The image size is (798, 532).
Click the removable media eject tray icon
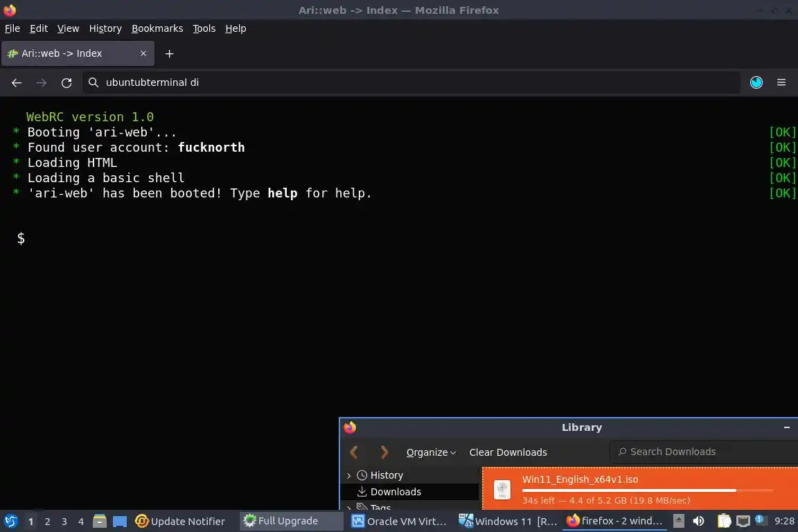pos(678,521)
